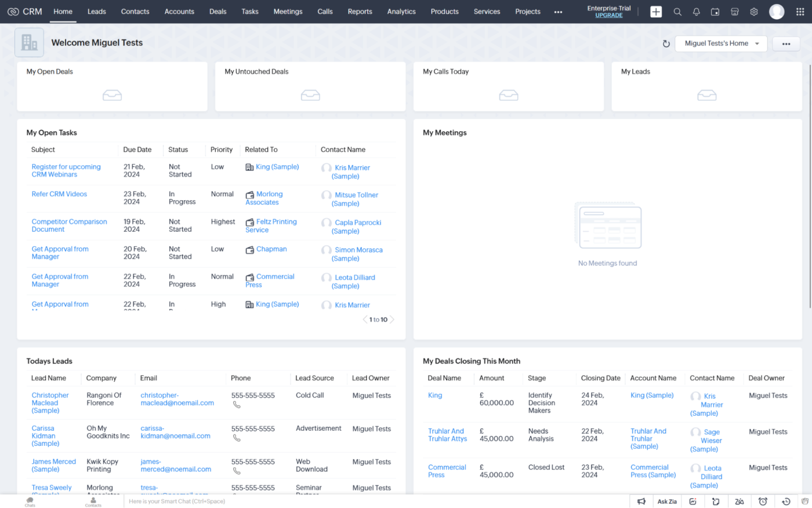This screenshot has height=508, width=812.
Task: Open the Miguel Tests's Home dropdown
Action: 721,44
